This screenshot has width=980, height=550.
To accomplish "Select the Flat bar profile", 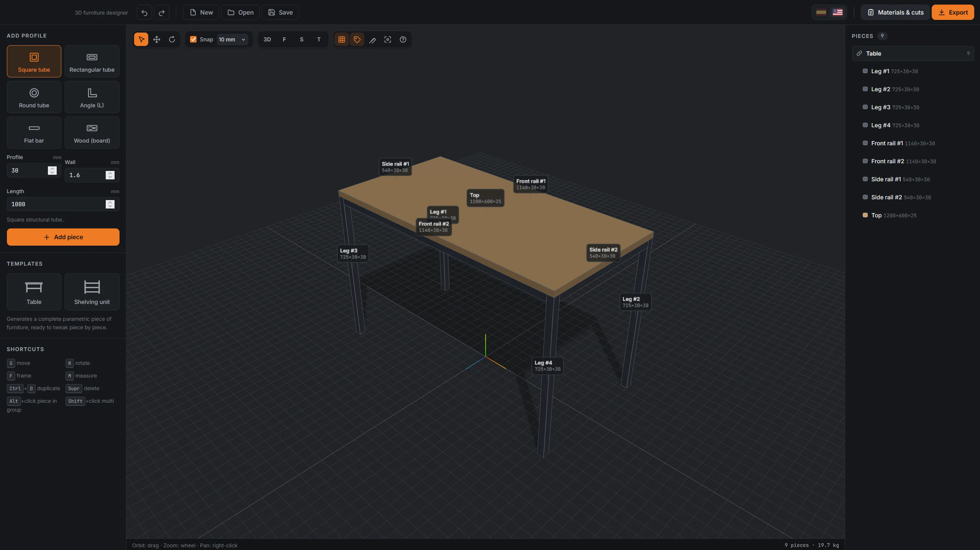I will (34, 133).
